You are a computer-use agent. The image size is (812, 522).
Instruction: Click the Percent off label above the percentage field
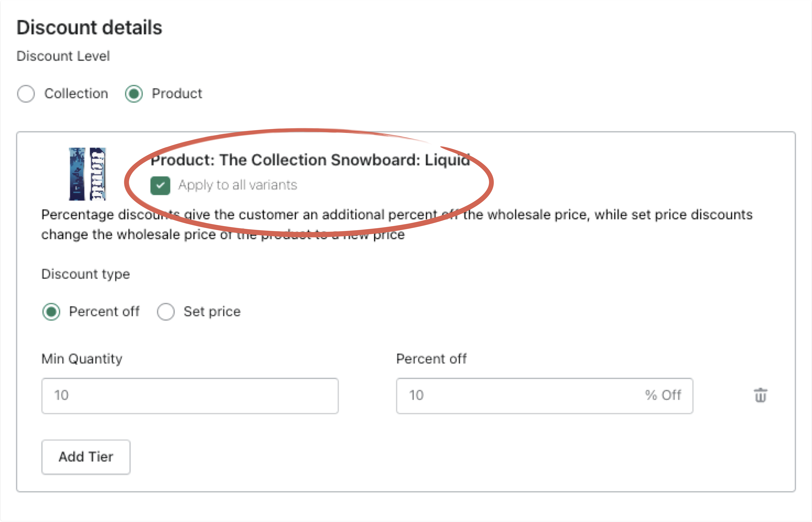[431, 359]
